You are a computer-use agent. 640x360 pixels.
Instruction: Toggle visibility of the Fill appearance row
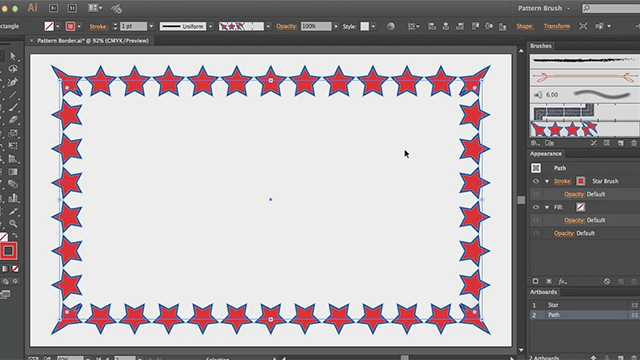pos(536,207)
